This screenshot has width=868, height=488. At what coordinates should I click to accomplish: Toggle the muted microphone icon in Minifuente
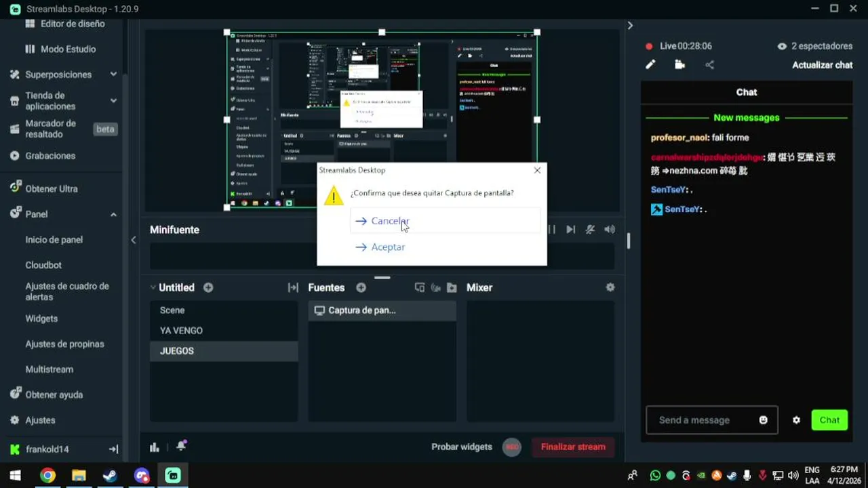click(591, 230)
